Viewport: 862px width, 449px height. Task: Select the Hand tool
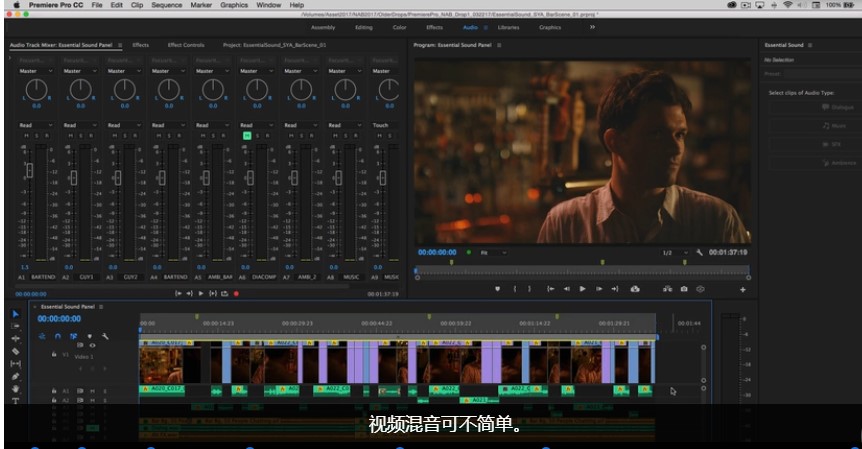point(15,389)
